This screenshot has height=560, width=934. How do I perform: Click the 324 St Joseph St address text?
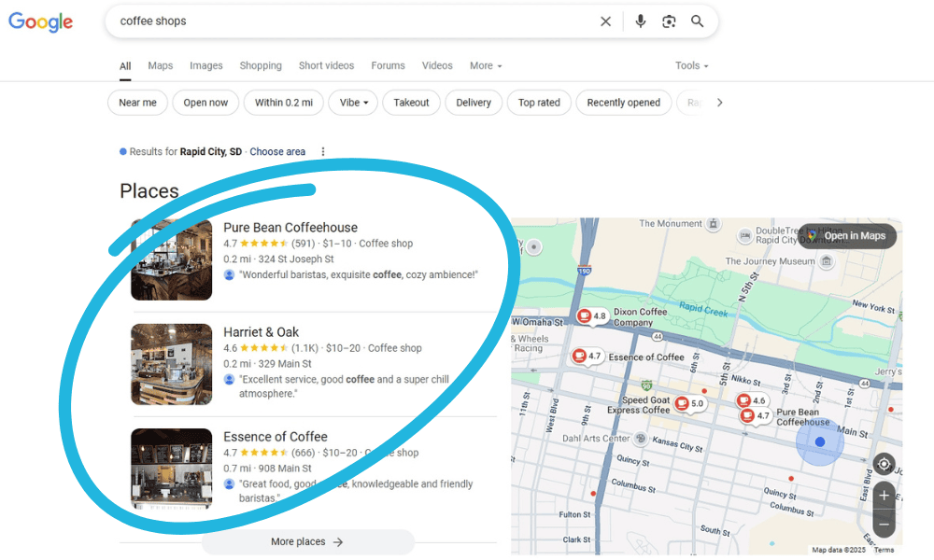point(296,259)
